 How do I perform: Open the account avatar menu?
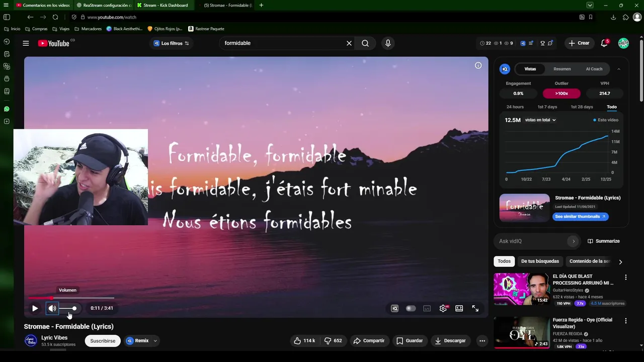coord(623,43)
